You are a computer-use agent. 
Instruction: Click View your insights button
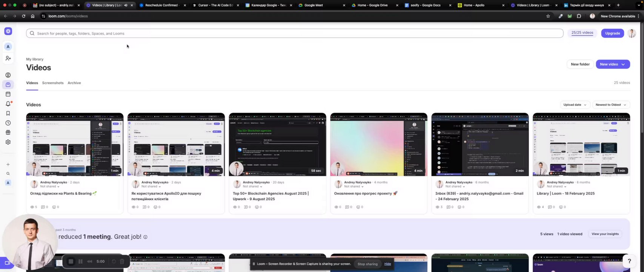coord(605,234)
